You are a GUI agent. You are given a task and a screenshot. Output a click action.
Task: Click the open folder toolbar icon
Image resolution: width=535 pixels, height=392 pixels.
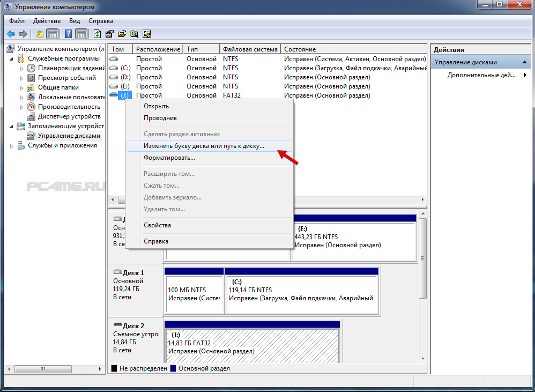pyautogui.click(x=122, y=34)
